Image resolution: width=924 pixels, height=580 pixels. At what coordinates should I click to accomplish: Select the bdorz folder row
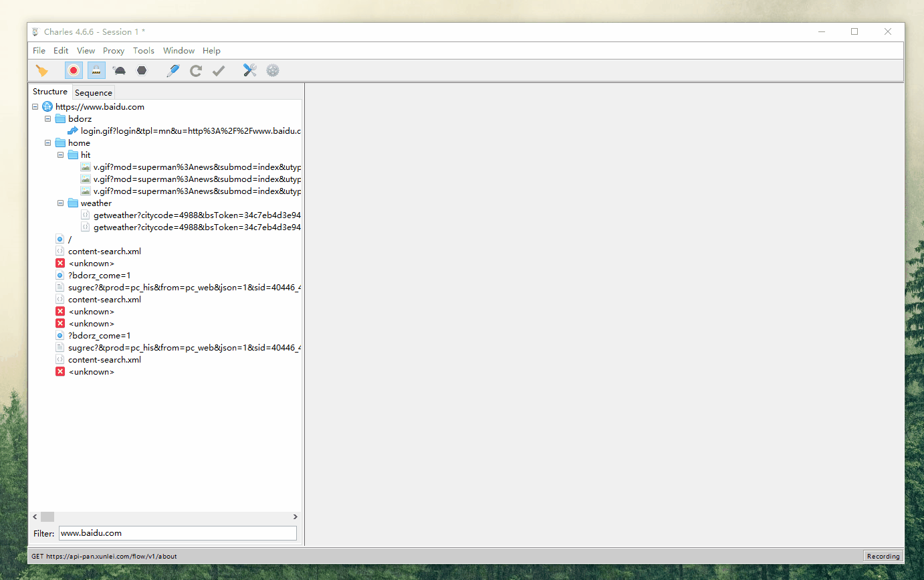pos(74,119)
